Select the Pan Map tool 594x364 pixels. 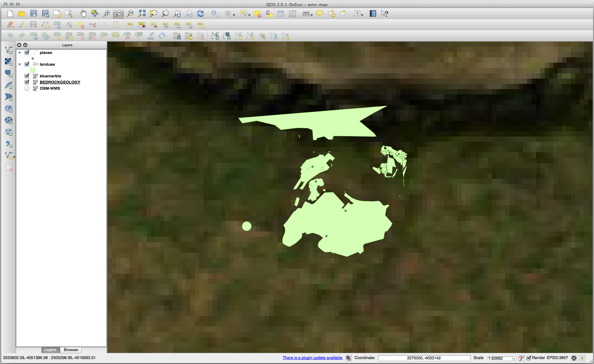click(x=83, y=13)
